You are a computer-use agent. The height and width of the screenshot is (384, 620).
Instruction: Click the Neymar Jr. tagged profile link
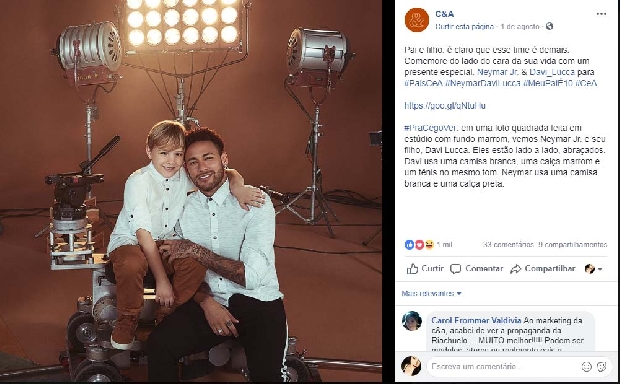[499, 72]
